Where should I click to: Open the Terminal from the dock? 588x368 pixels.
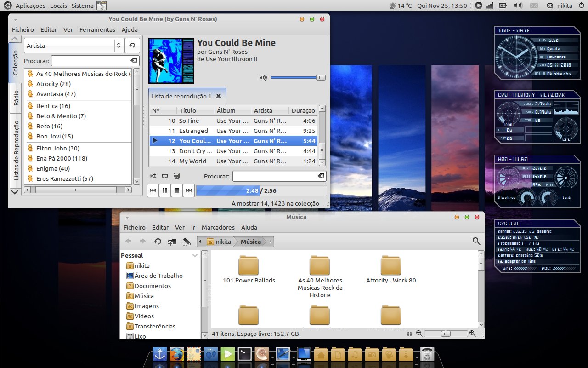click(244, 354)
